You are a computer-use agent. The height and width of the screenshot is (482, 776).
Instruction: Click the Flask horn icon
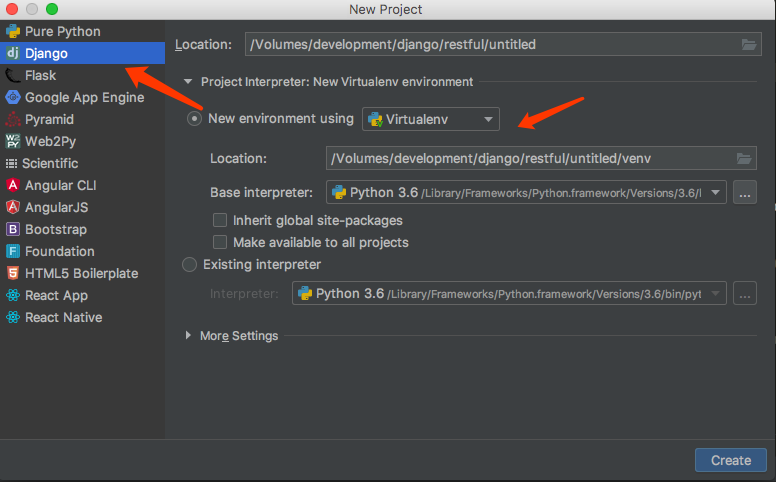tap(12, 75)
